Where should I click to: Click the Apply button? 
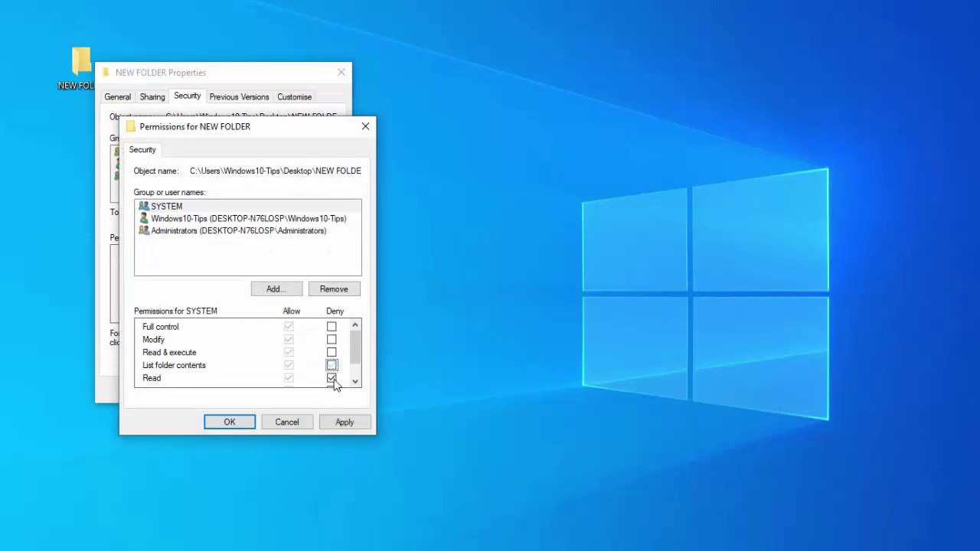[x=345, y=422]
